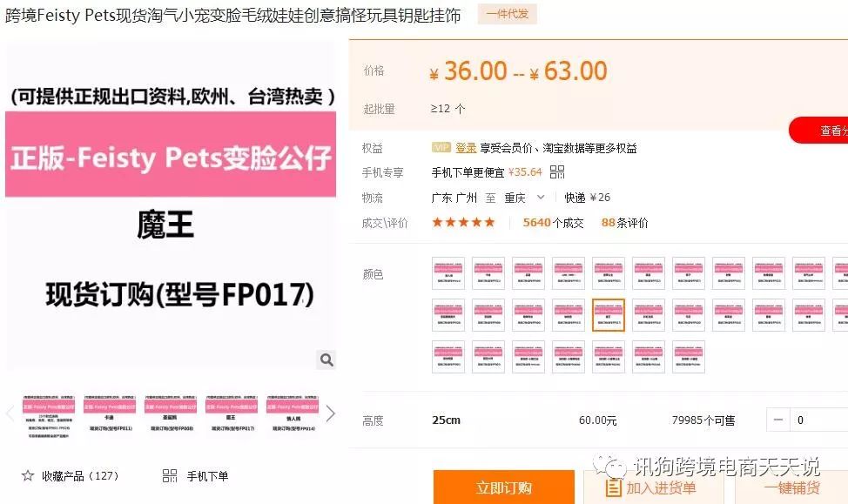
Task: Click the list icon on 加入进货单
Action: [613, 487]
